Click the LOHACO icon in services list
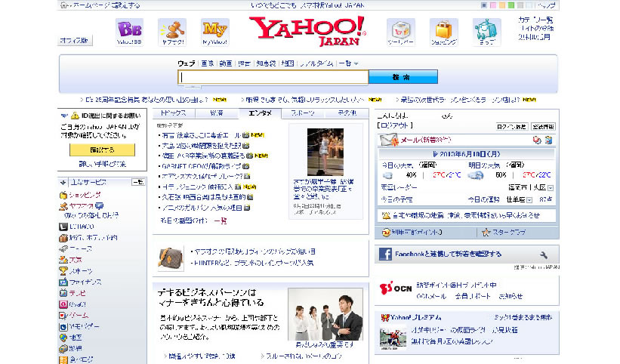 63,227
